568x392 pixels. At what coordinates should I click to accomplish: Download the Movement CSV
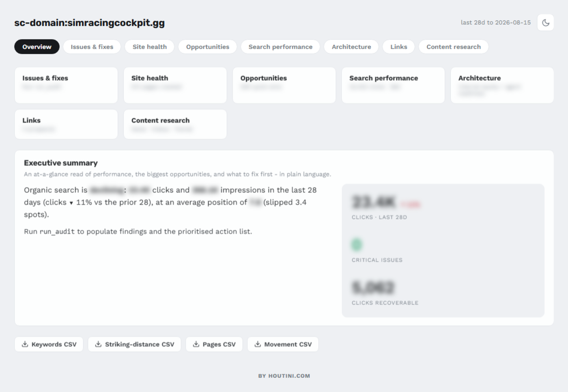[x=283, y=344]
